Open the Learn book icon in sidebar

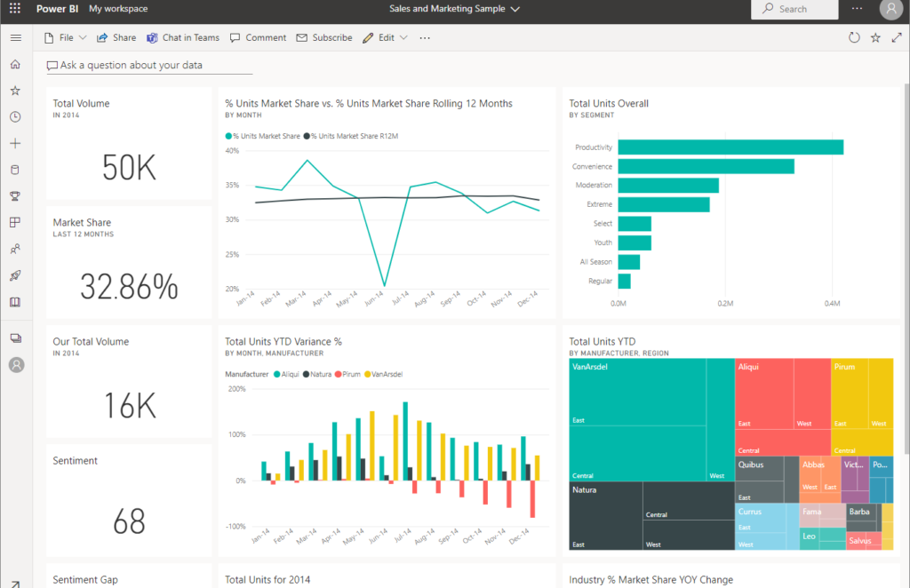[15, 302]
